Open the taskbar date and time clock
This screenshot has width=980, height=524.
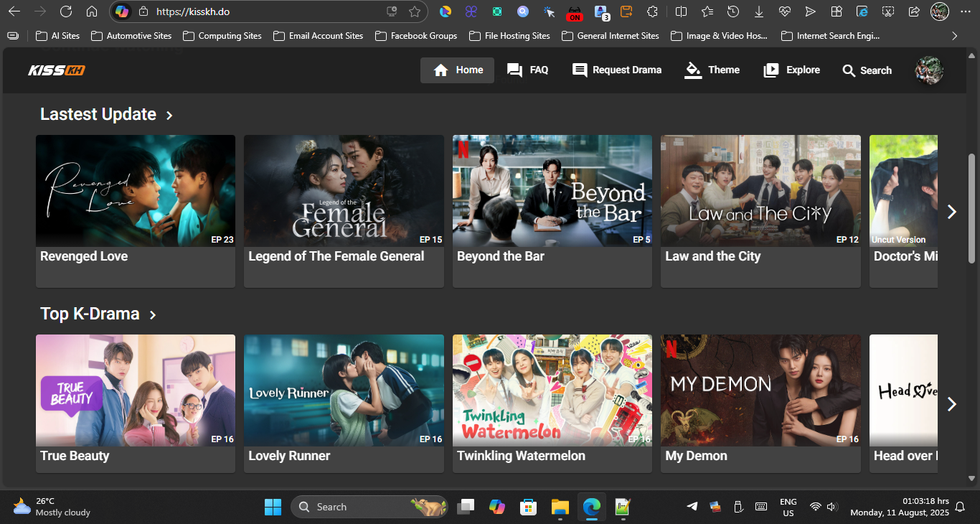click(900, 507)
